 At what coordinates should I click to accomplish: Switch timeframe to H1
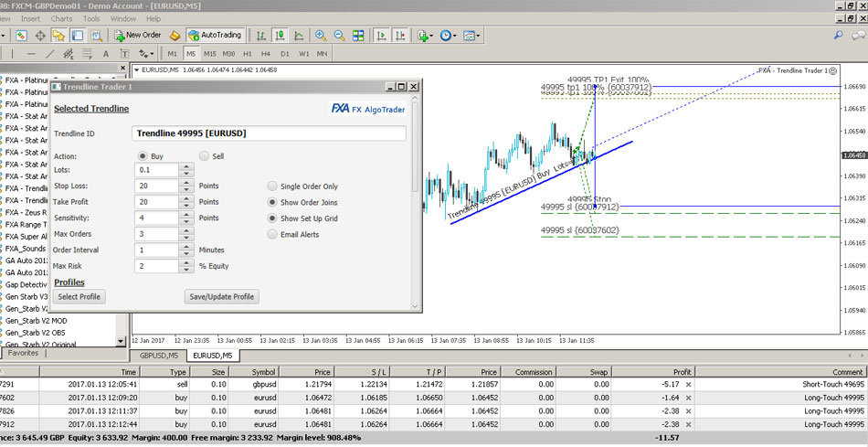pos(248,54)
